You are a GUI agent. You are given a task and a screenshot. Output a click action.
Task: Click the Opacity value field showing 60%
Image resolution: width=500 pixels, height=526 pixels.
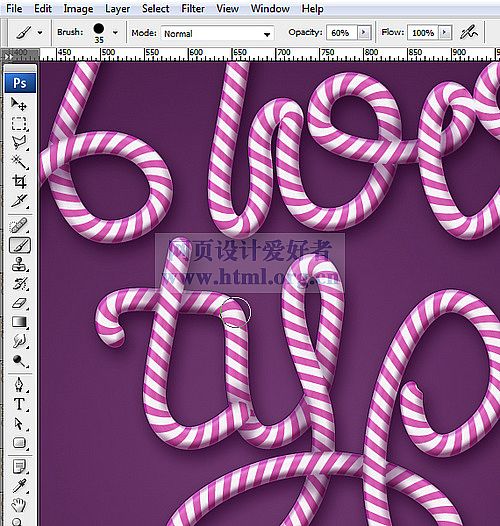point(341,33)
